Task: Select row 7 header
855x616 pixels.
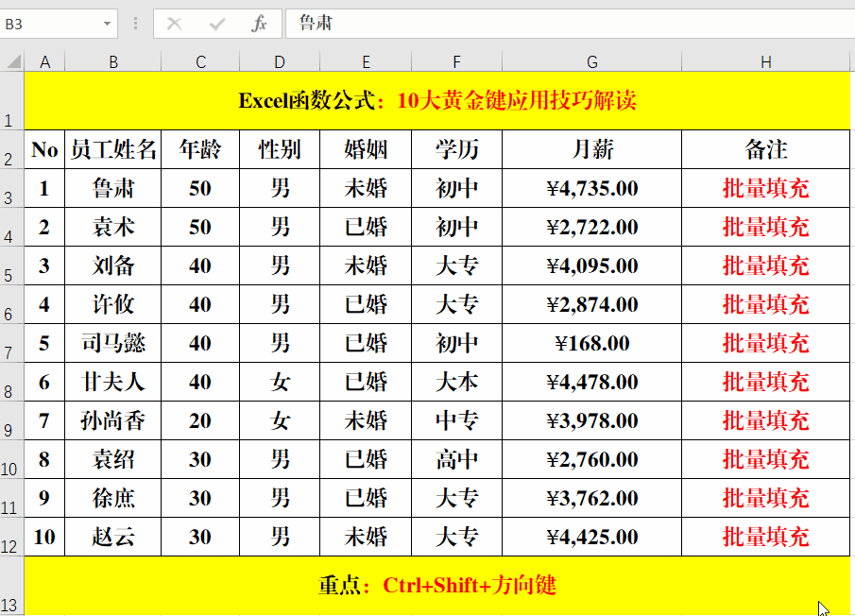Action: tap(12, 343)
